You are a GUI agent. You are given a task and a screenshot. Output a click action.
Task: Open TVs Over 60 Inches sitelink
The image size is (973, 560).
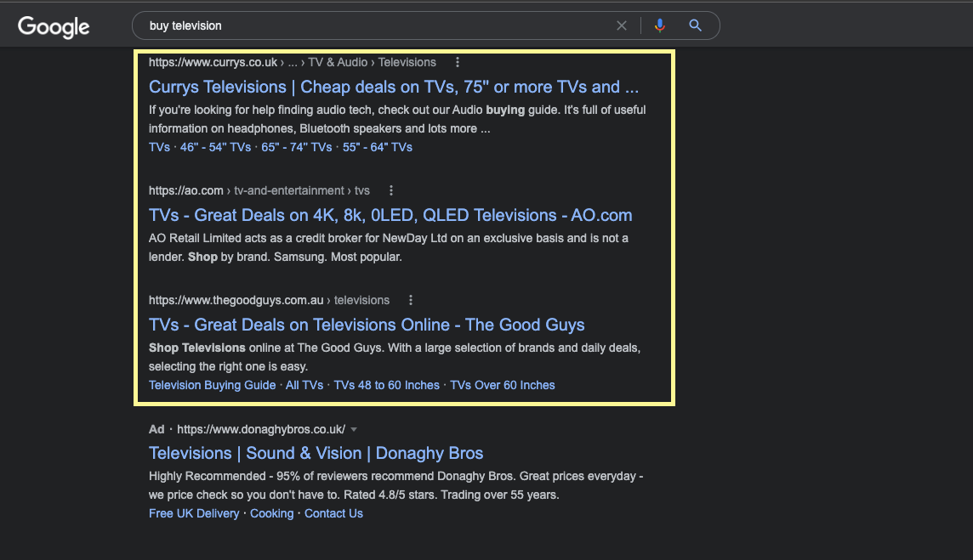click(502, 385)
